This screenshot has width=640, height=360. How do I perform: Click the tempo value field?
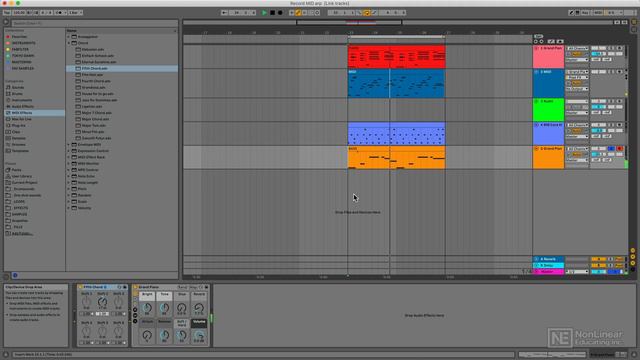coord(19,13)
